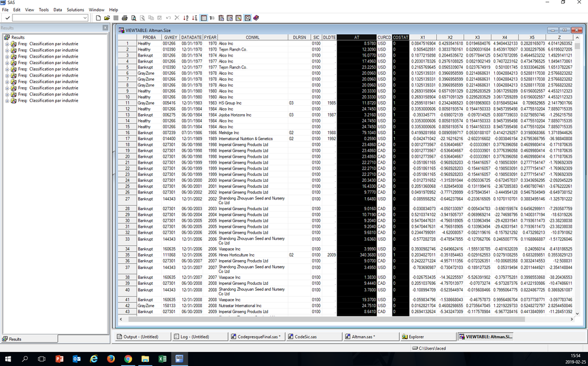This screenshot has height=366, width=588.
Task: Launch Firefox from the taskbar
Action: (x=111, y=359)
